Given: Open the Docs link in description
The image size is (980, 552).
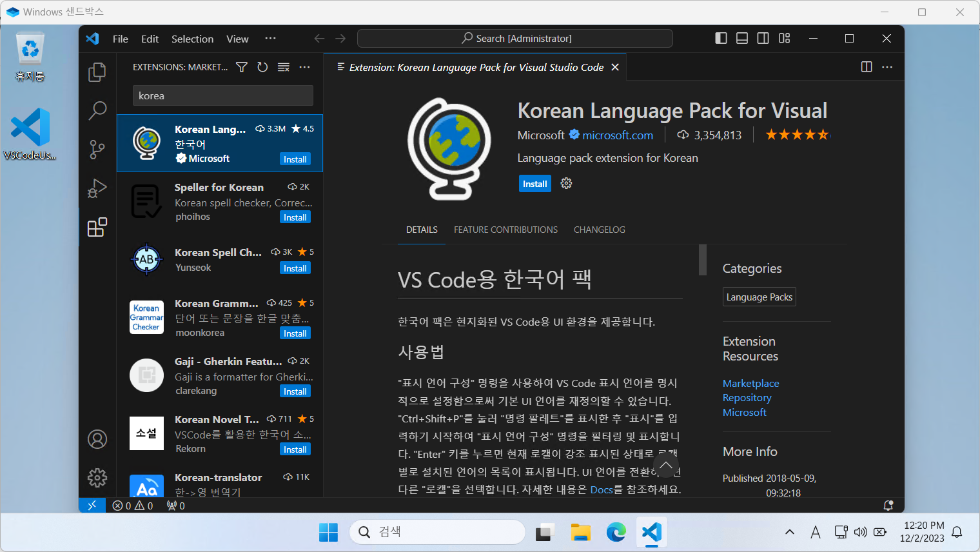Looking at the screenshot, I should pyautogui.click(x=601, y=489).
